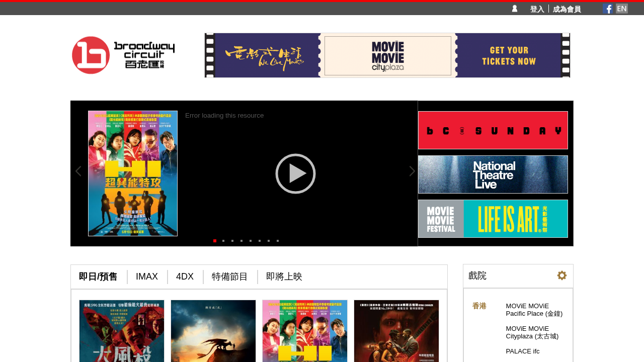Play the featured movie trailer

pyautogui.click(x=295, y=173)
